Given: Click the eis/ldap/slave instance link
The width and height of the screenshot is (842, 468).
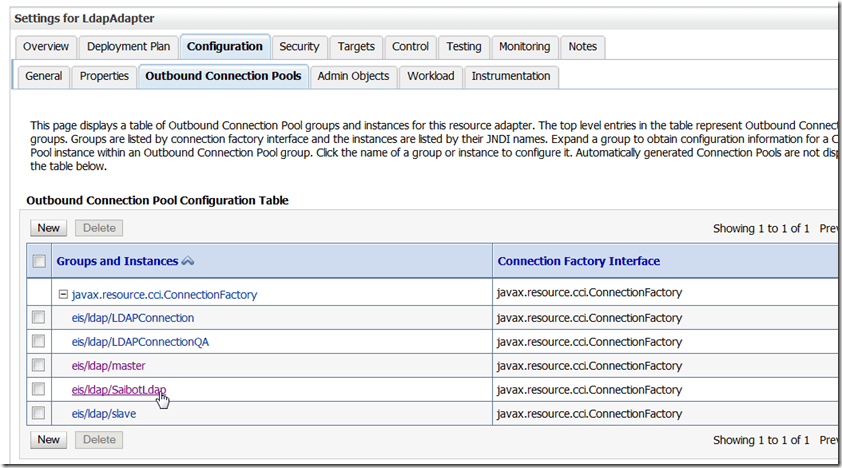Looking at the screenshot, I should (x=104, y=414).
